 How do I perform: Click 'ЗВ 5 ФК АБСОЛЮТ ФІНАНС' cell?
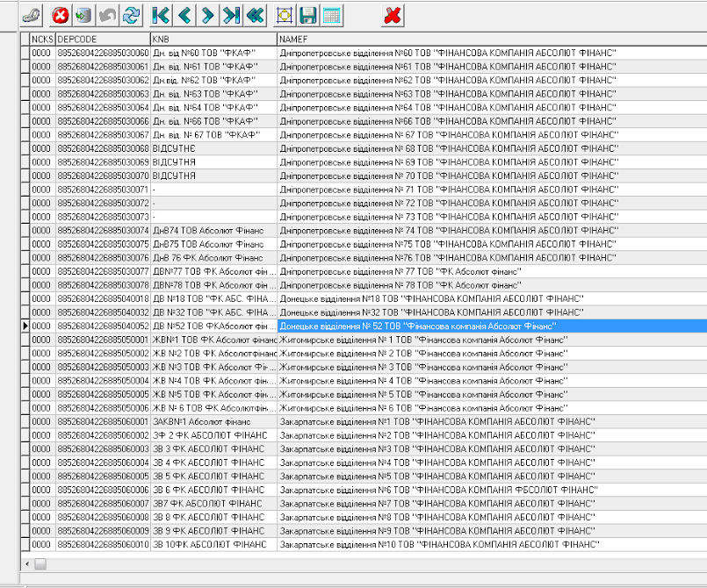click(213, 477)
